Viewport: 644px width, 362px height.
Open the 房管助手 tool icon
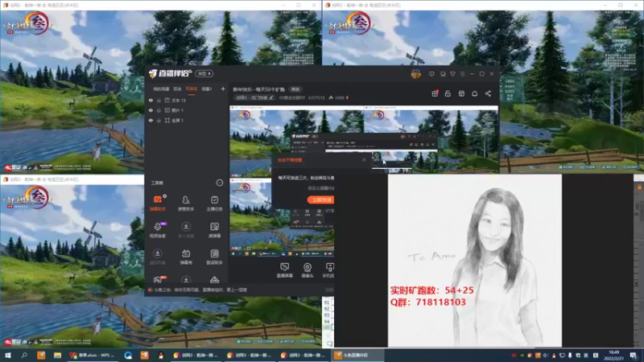[x=186, y=204]
